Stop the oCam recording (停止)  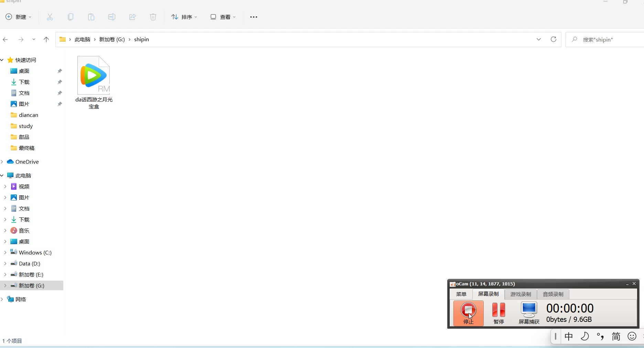pyautogui.click(x=468, y=313)
